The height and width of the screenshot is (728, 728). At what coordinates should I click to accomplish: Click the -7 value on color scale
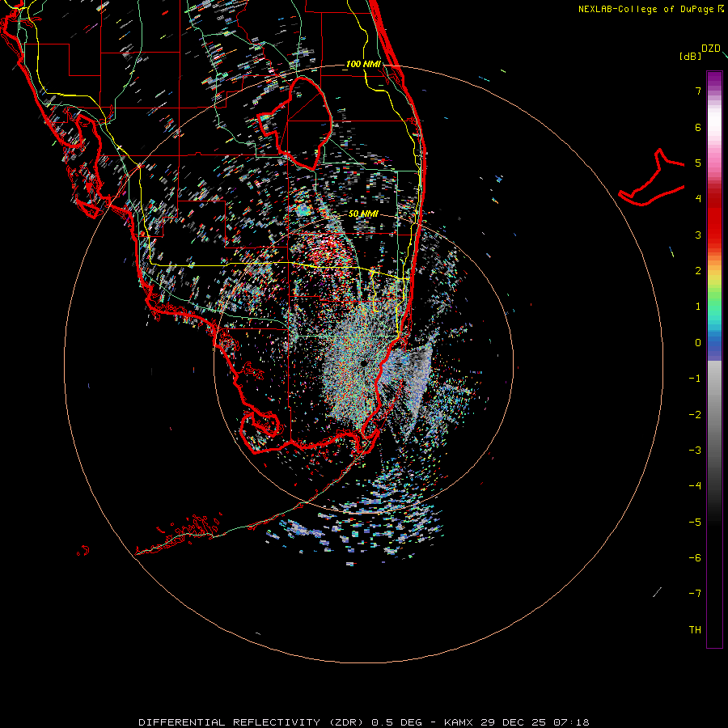pyautogui.click(x=695, y=594)
